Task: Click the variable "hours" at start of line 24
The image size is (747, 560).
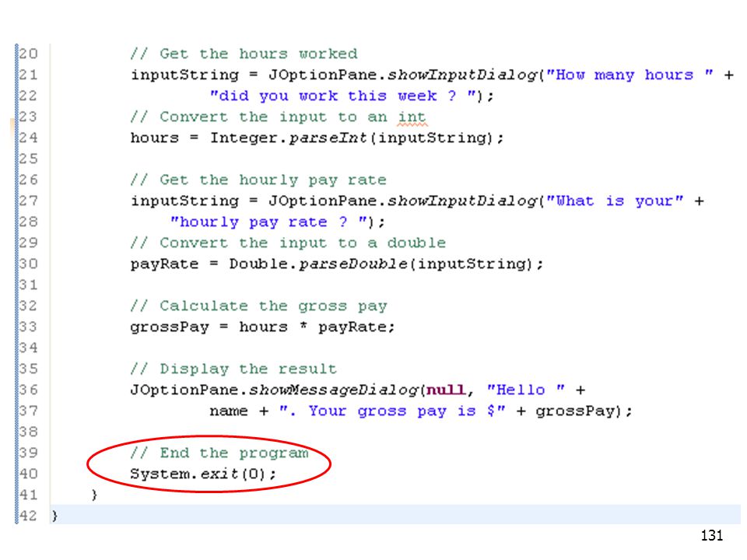Action: (x=155, y=138)
